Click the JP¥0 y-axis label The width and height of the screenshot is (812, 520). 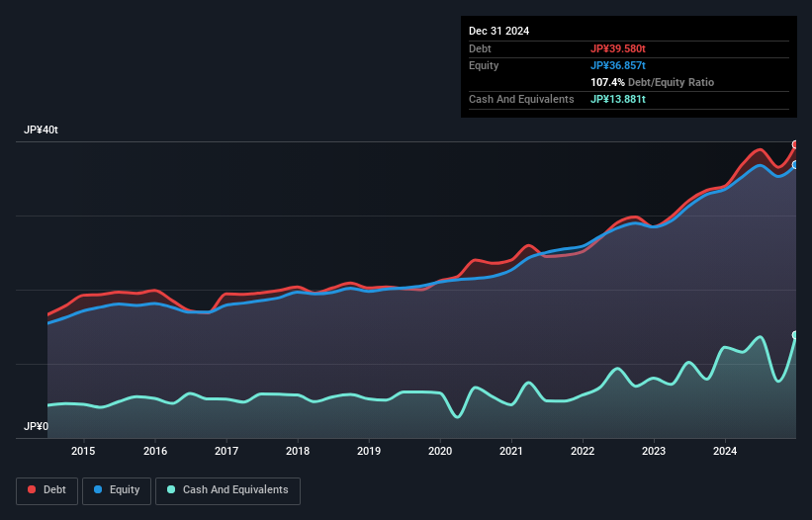(36, 426)
